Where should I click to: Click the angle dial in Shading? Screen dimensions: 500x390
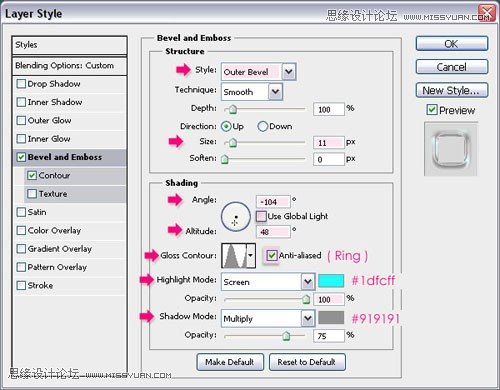click(236, 217)
